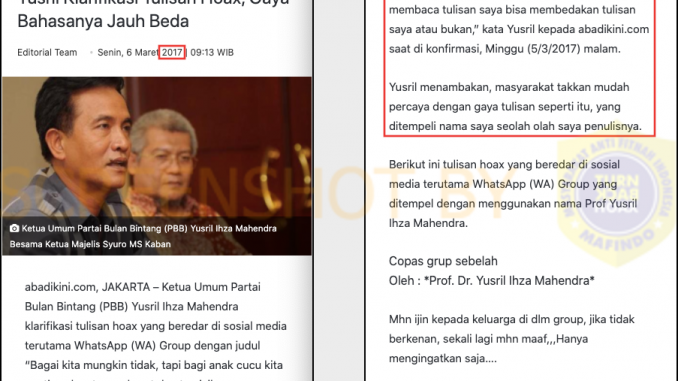678x381 pixels.
Task: Click abadikini.com mention in the quoted paragraph
Action: pos(614,29)
